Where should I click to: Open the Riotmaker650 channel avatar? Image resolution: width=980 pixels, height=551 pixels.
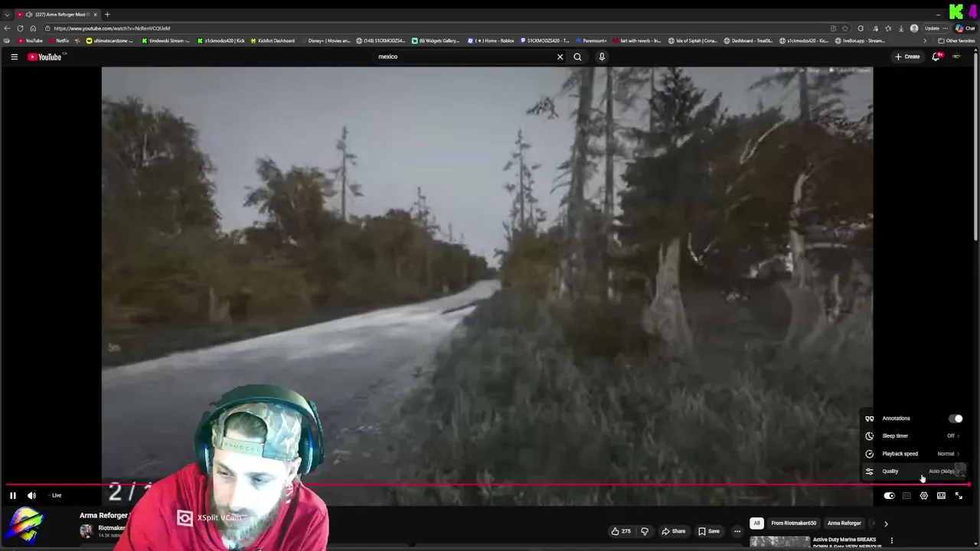[86, 530]
